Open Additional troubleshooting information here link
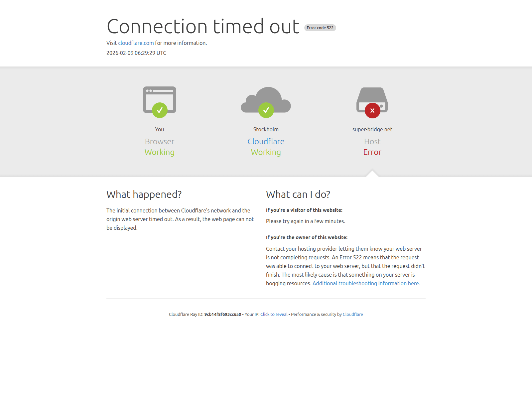 [x=366, y=283]
